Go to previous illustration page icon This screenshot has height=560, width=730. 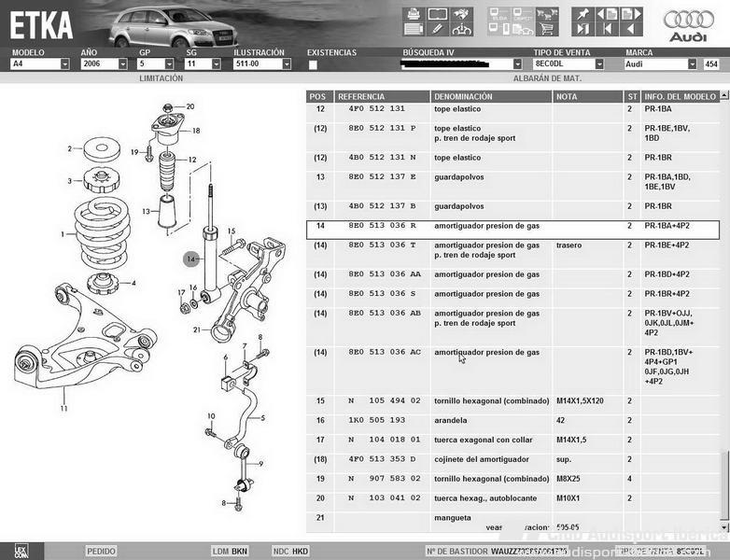[607, 14]
